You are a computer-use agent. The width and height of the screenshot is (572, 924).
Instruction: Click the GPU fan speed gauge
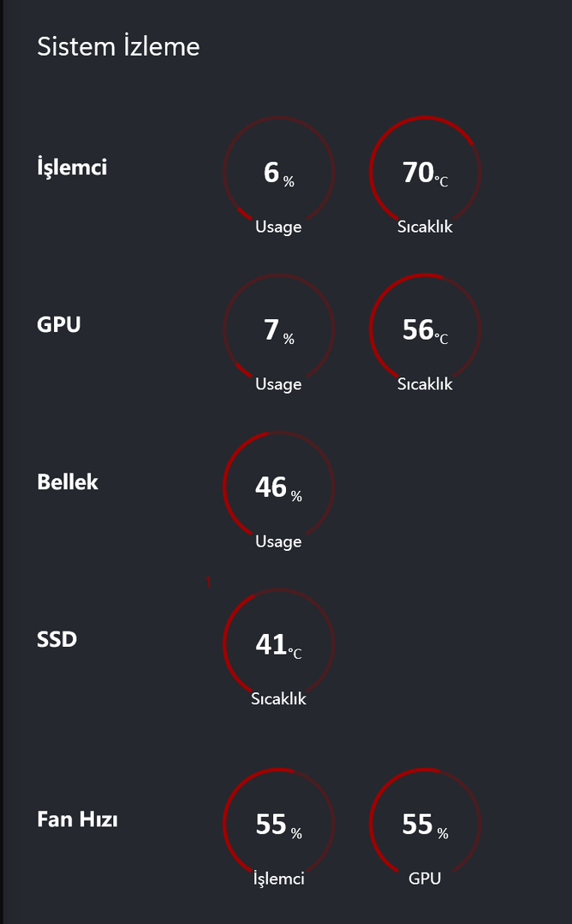click(x=425, y=825)
